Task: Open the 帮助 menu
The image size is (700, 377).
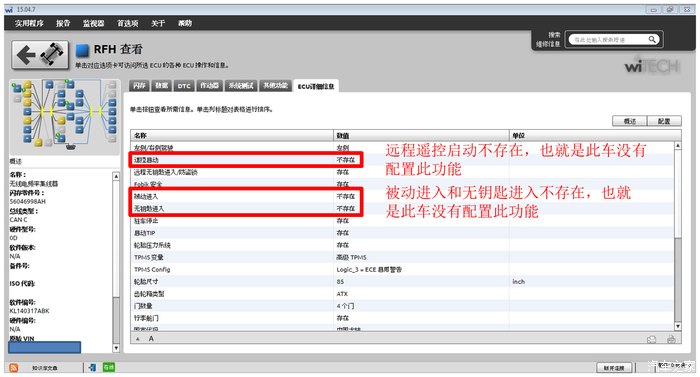Action: click(185, 23)
